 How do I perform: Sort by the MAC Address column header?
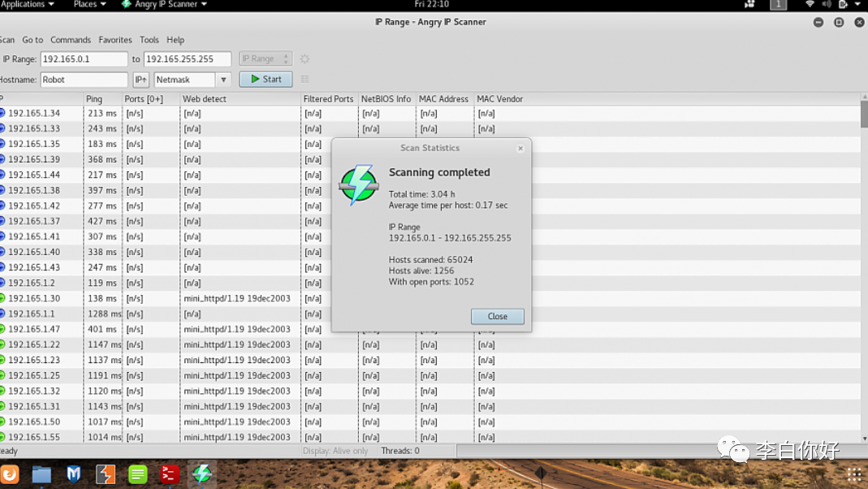coord(444,99)
